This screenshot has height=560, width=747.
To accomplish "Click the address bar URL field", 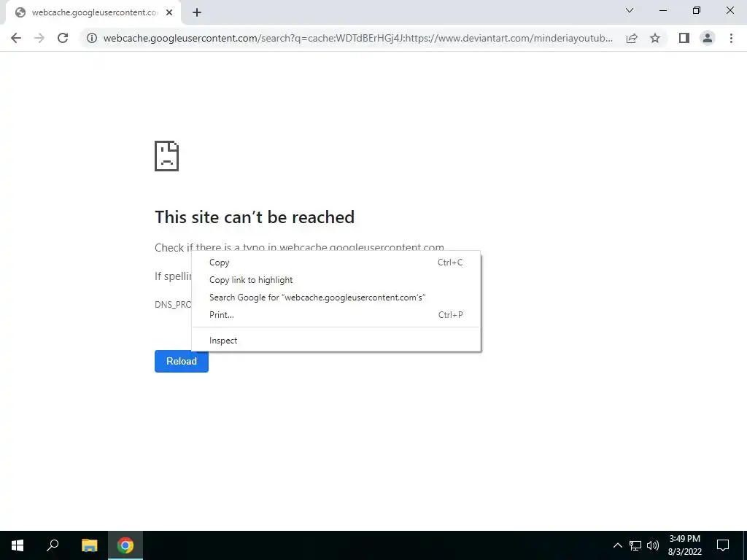I will coord(357,38).
